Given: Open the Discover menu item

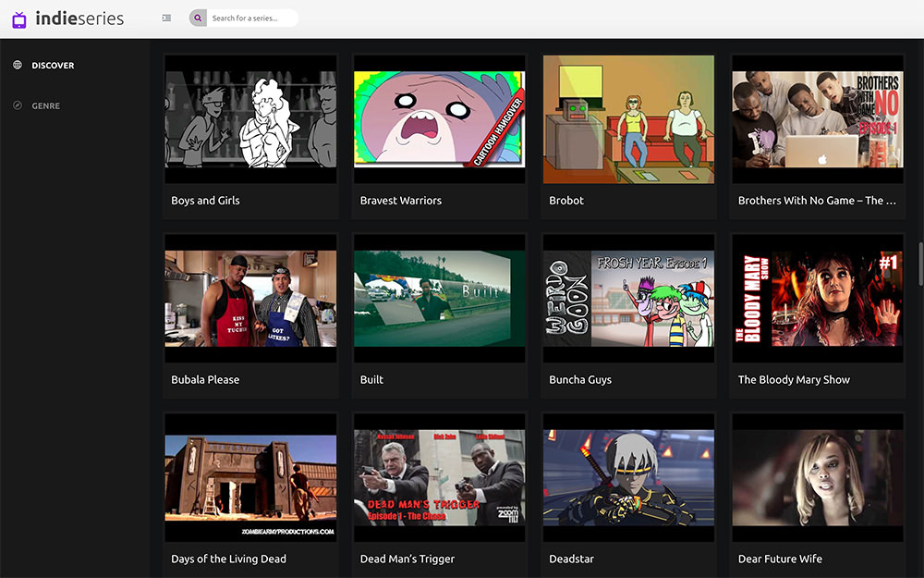Looking at the screenshot, I should pyautogui.click(x=53, y=66).
